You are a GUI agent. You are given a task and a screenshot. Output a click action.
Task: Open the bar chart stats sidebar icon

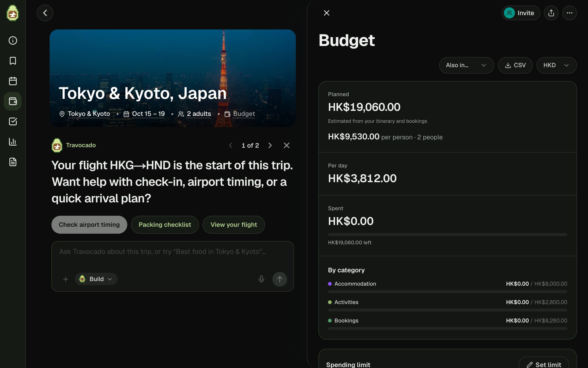coord(13,142)
